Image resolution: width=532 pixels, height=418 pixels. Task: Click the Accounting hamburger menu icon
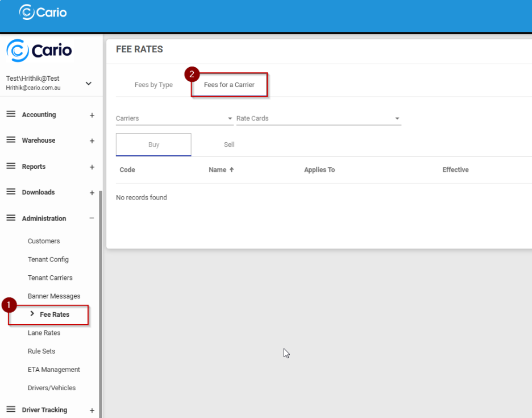11,114
